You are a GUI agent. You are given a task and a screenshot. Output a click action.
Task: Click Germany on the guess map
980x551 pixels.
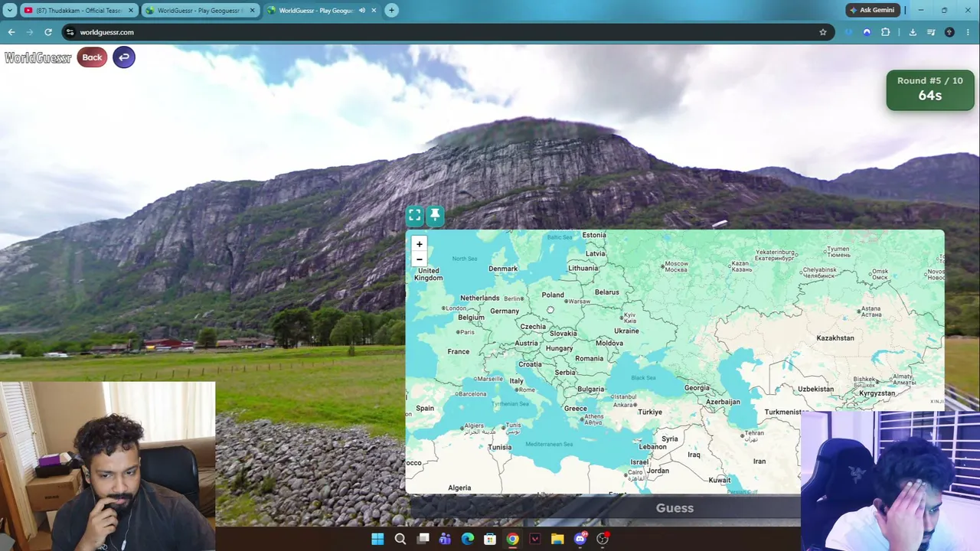pyautogui.click(x=505, y=311)
